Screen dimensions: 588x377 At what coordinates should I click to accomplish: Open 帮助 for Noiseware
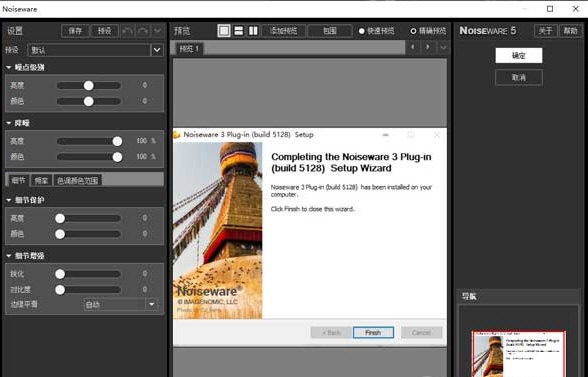tap(570, 30)
